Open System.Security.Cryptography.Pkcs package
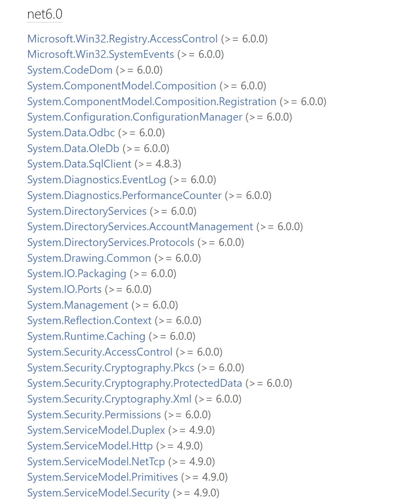This screenshot has height=504, width=420. 111,368
